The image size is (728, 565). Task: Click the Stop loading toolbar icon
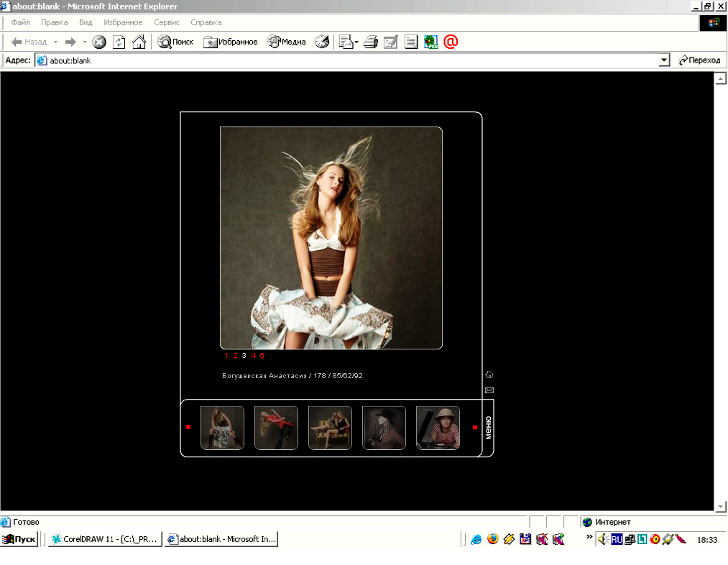click(x=99, y=42)
